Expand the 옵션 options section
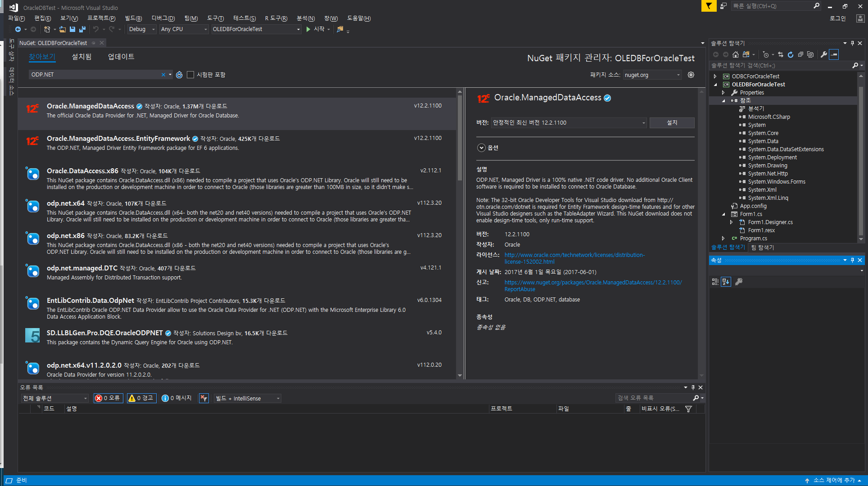The width and height of the screenshot is (868, 486). pyautogui.click(x=481, y=148)
